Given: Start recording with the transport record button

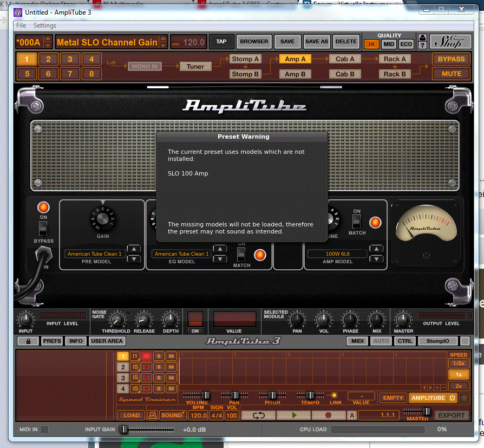Looking at the screenshot, I should (329, 415).
